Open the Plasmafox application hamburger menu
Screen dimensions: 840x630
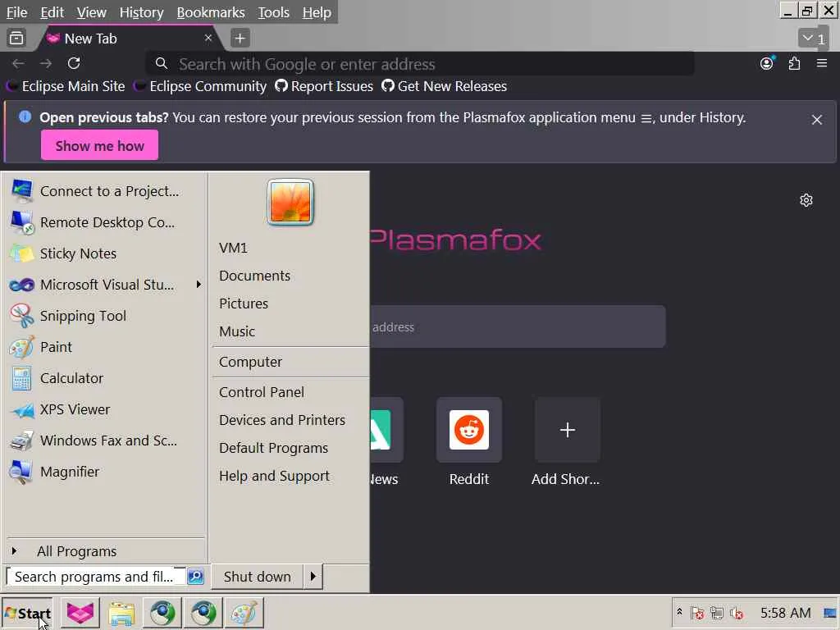822,63
